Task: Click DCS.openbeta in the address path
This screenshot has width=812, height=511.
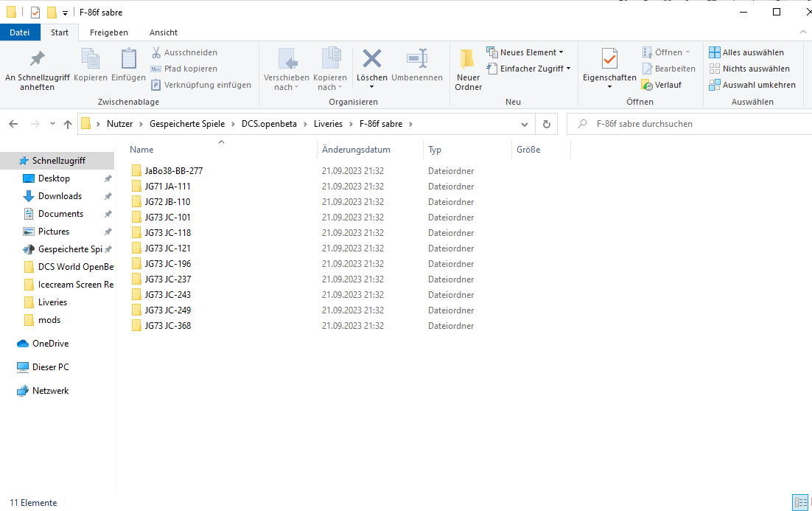Action: [269, 124]
